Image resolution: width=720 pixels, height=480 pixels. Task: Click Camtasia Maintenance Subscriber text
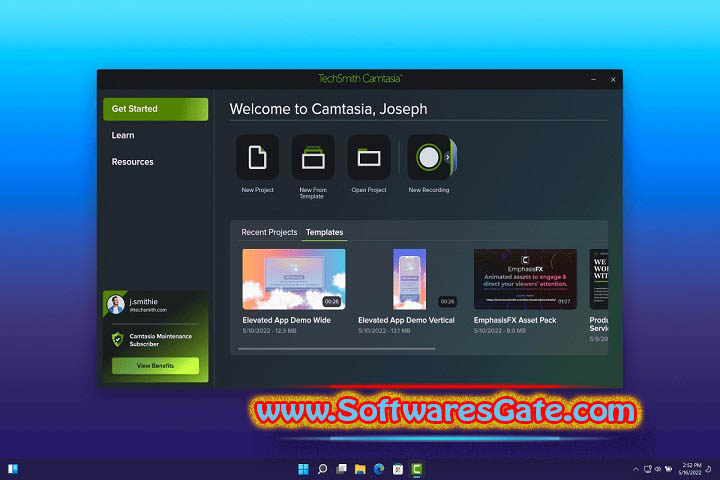[x=160, y=340]
